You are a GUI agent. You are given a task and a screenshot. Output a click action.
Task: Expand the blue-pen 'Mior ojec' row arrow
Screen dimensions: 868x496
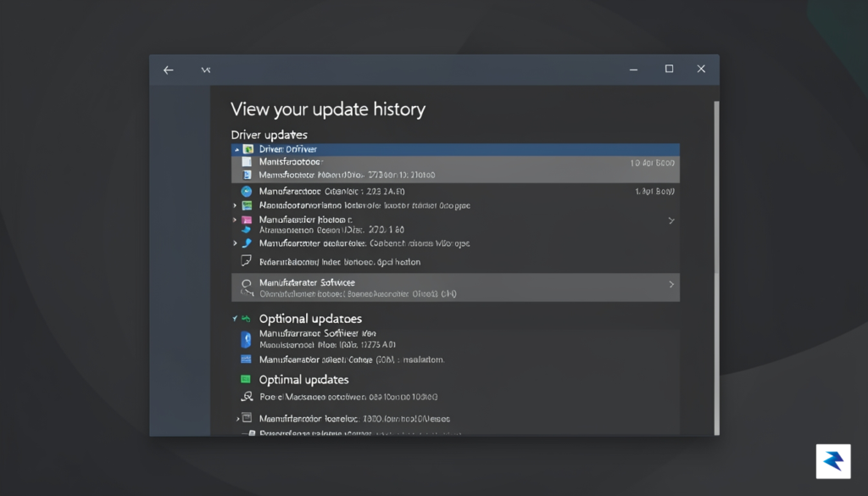(x=235, y=243)
